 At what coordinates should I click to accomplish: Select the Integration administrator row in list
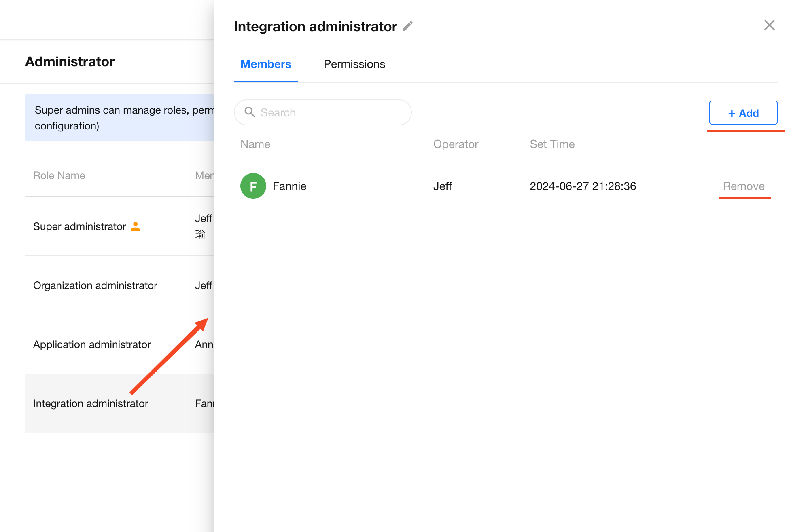point(91,403)
